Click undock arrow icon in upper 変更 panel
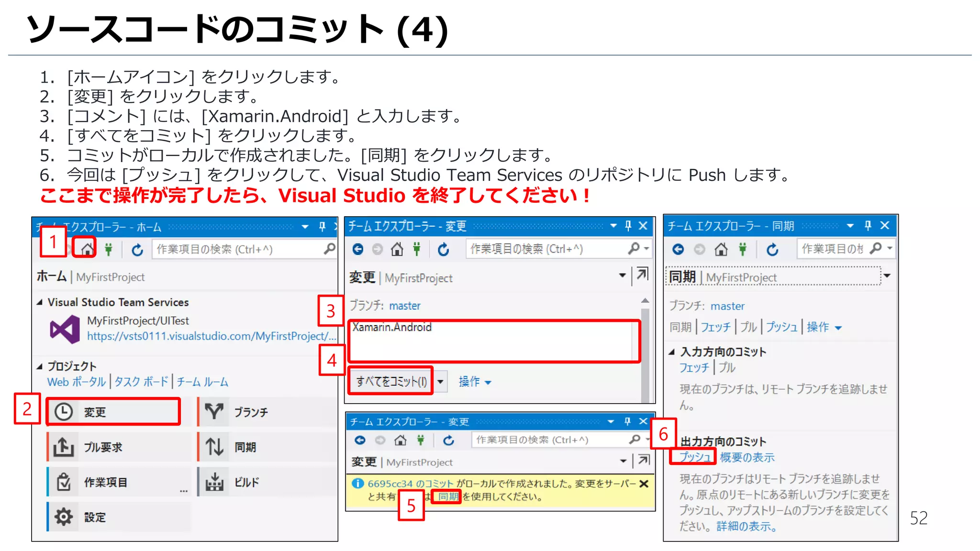 pos(642,274)
